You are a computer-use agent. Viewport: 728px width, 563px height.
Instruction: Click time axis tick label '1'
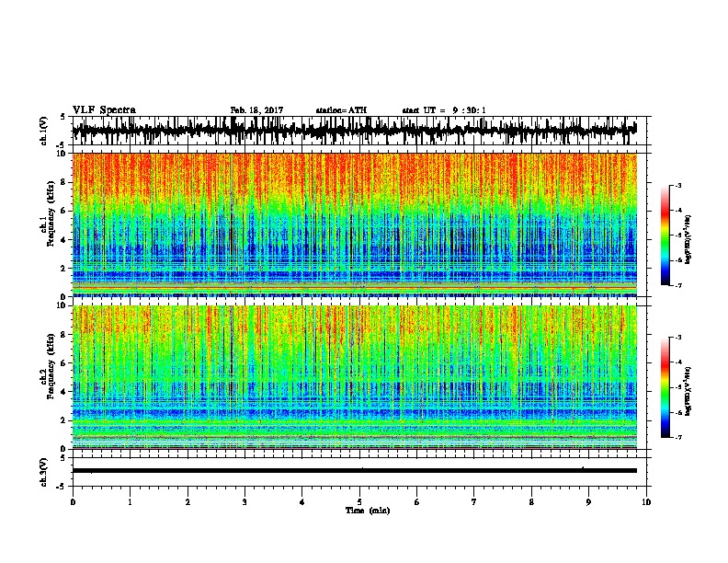(130, 502)
